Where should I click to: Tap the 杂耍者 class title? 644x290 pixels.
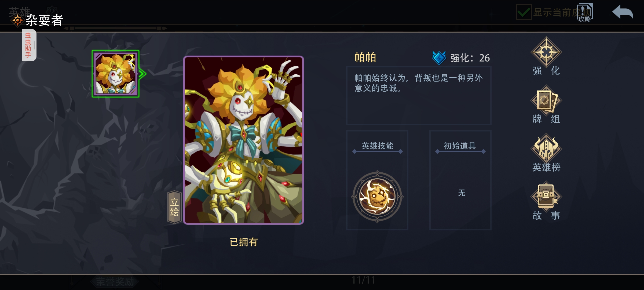click(x=44, y=20)
